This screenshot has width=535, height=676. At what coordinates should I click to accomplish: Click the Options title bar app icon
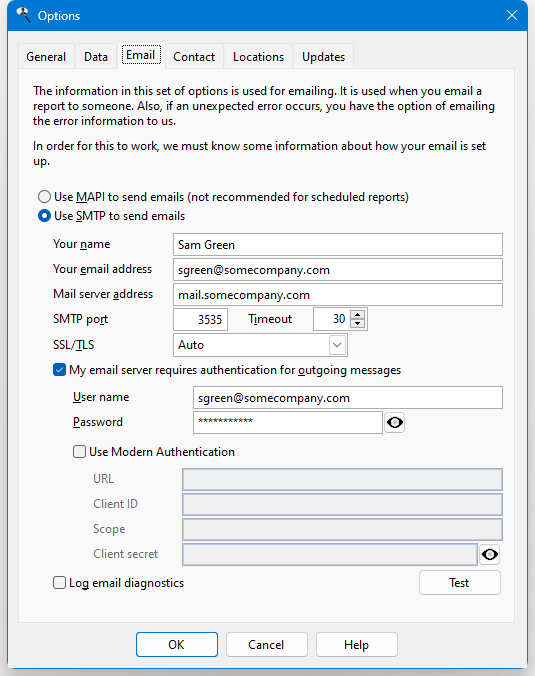(x=23, y=16)
